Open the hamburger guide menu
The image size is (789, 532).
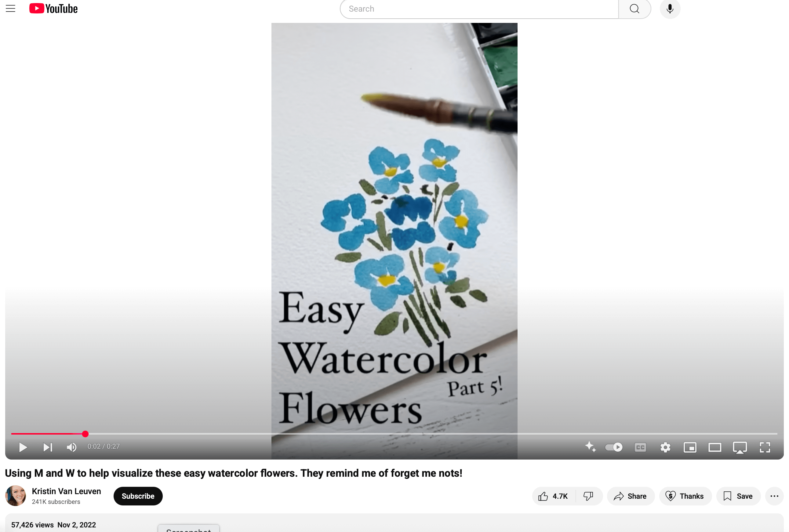10,9
